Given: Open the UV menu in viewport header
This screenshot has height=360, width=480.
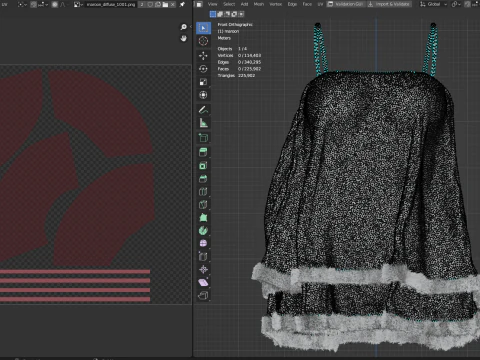Looking at the screenshot, I should click(x=320, y=4).
